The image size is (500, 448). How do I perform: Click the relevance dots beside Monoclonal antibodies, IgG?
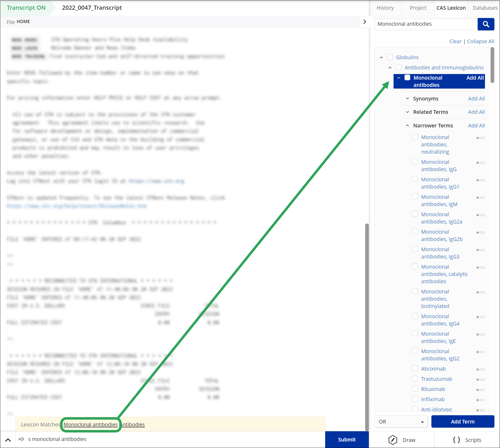point(480,163)
